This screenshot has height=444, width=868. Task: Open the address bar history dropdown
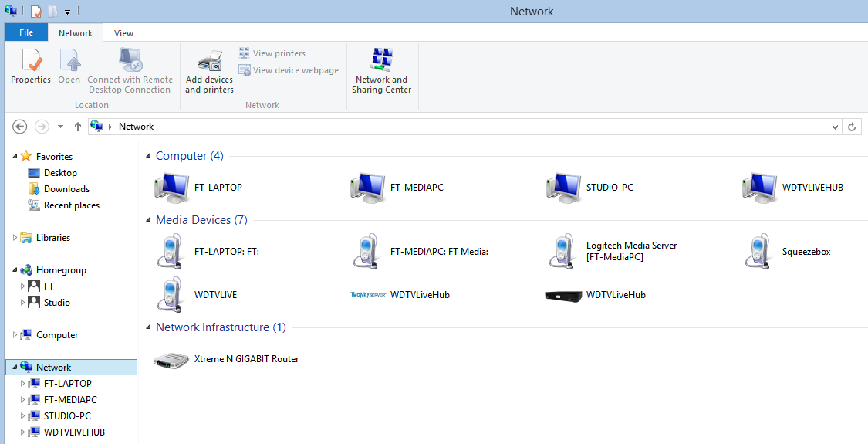click(836, 127)
